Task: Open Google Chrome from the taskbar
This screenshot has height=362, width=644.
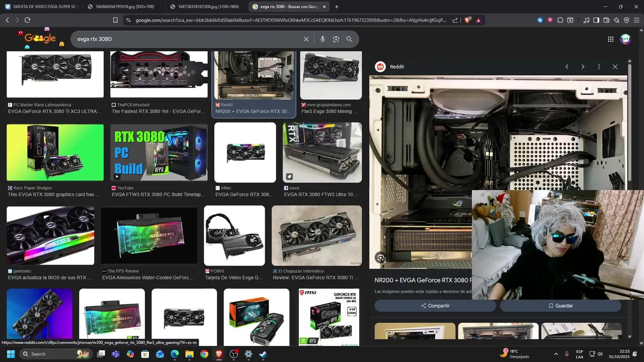Action: point(204,354)
